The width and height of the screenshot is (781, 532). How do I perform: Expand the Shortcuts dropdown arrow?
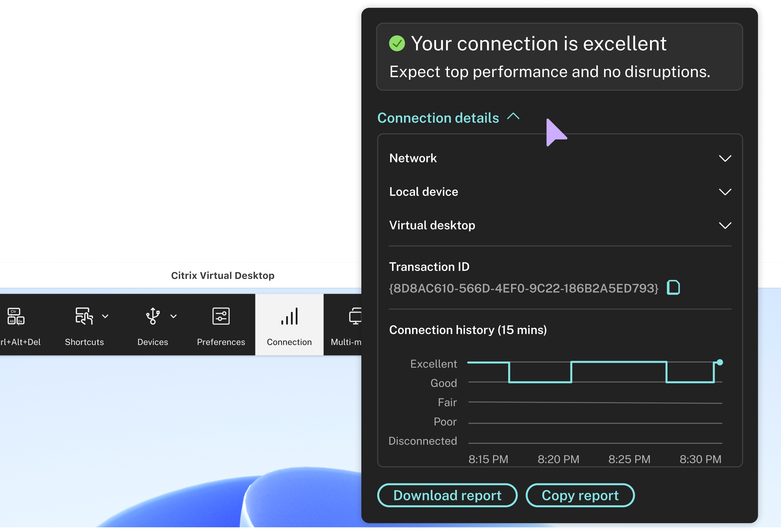(x=105, y=316)
